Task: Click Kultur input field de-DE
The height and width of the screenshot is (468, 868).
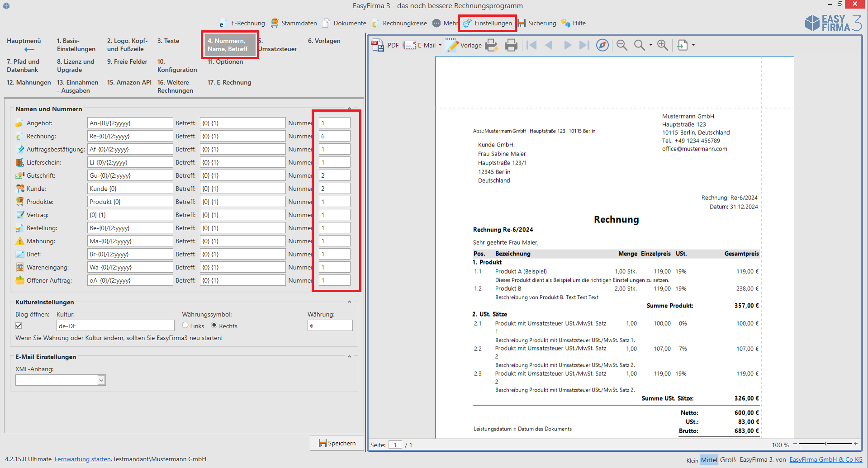Action: 115,326
